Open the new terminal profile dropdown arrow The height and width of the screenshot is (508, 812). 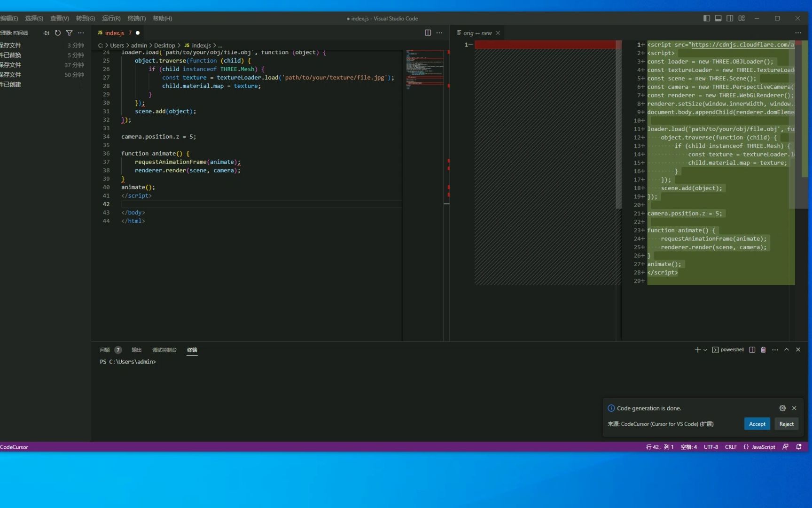705,349
